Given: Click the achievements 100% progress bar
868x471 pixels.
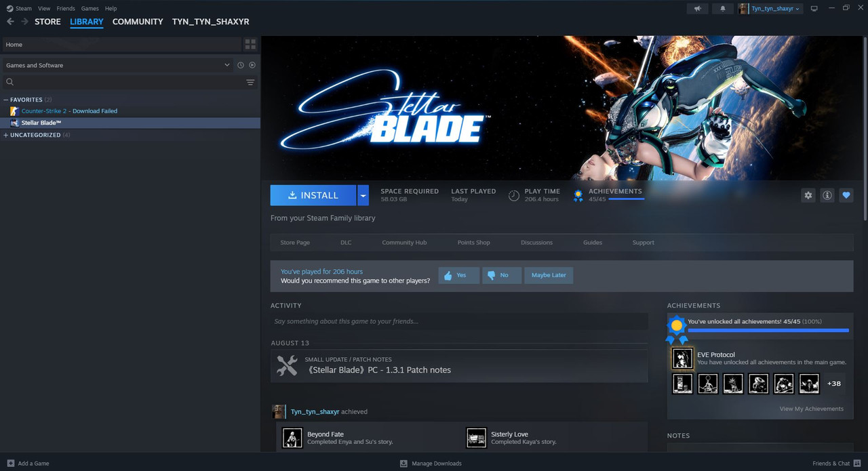Looking at the screenshot, I should coord(768,330).
